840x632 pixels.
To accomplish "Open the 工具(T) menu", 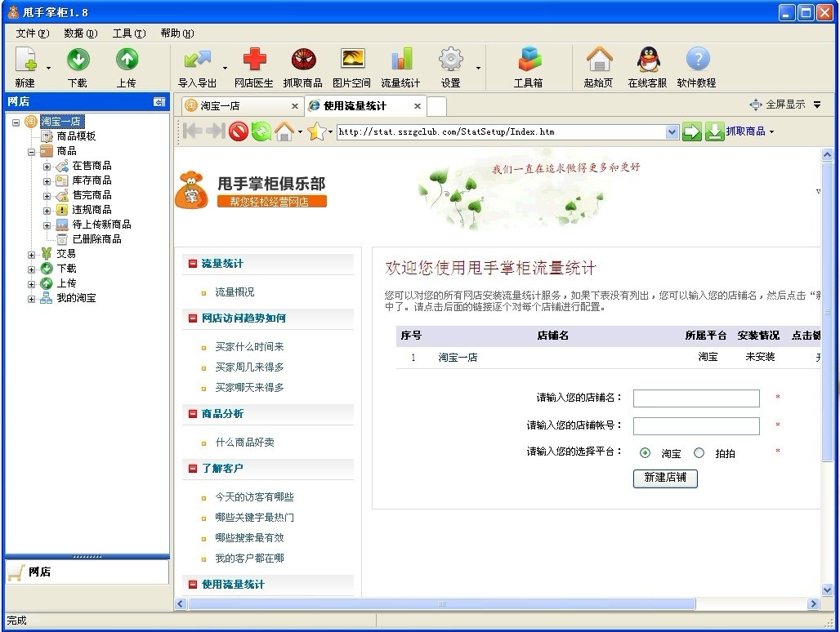I will click(x=129, y=33).
